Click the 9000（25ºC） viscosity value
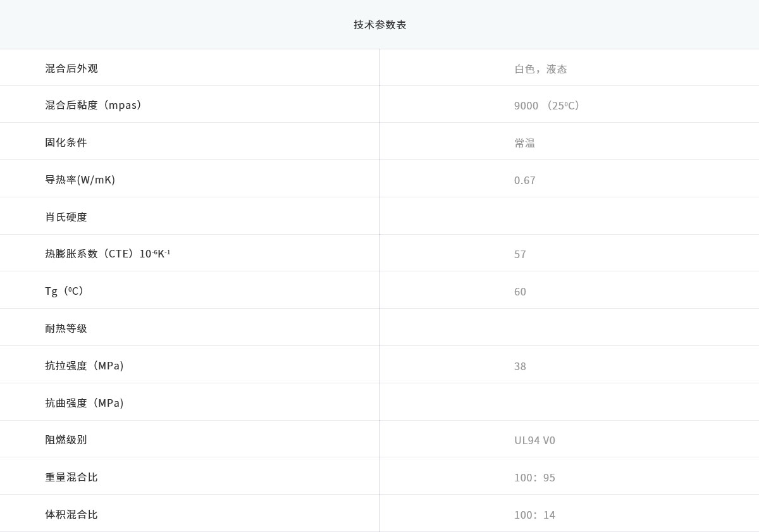The image size is (759, 532). point(546,106)
